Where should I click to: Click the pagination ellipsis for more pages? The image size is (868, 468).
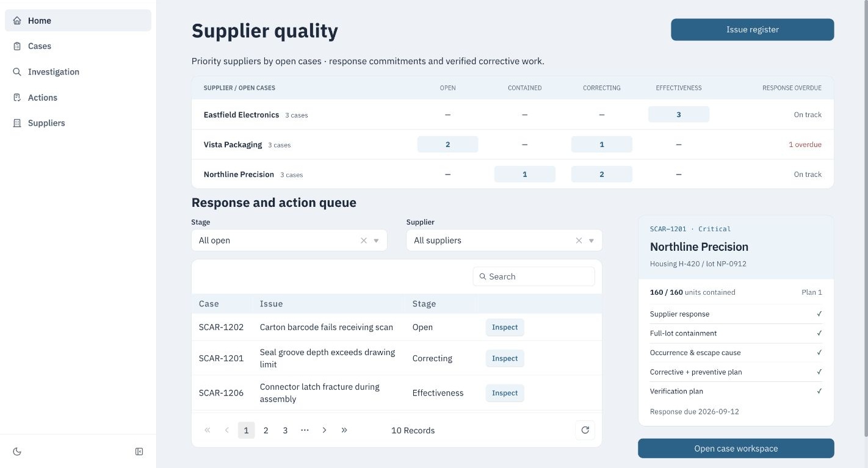pos(305,430)
